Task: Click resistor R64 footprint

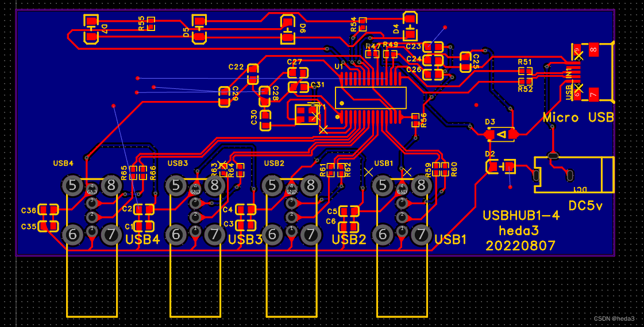Action: point(240,170)
